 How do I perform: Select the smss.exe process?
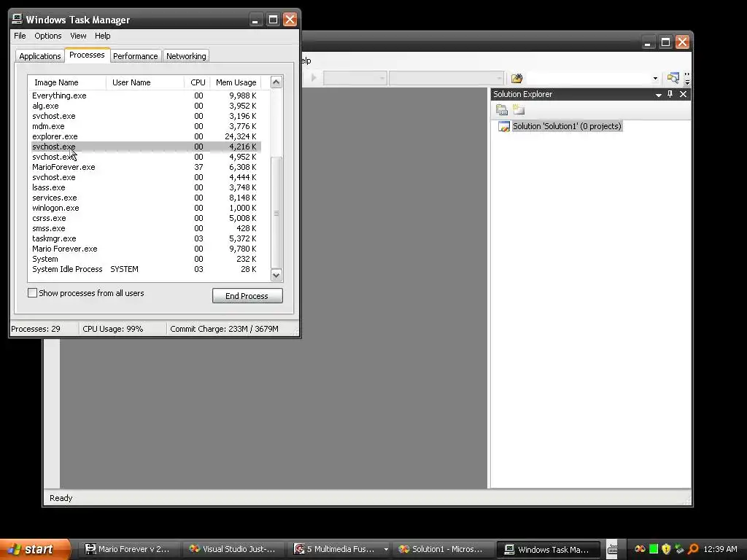point(146,228)
